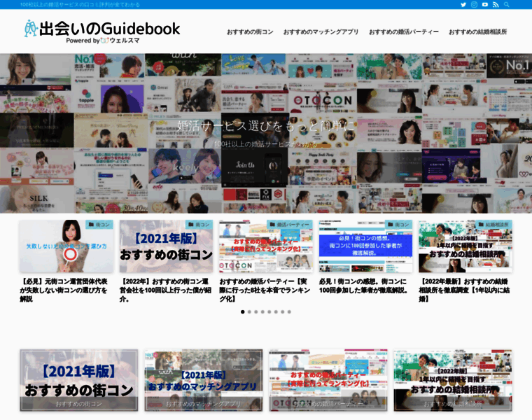The width and height of the screenshot is (532, 420).
Task: Open bottom banner おすすめの婚活パーティー
Action: (328, 380)
